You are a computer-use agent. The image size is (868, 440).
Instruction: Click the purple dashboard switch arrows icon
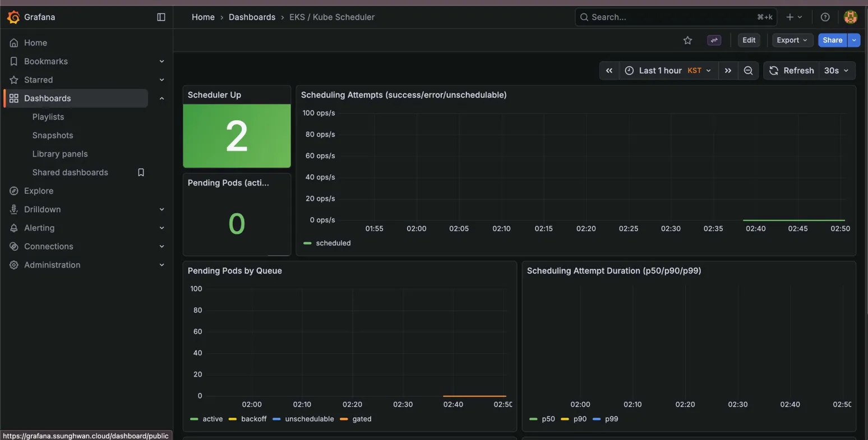tap(714, 40)
